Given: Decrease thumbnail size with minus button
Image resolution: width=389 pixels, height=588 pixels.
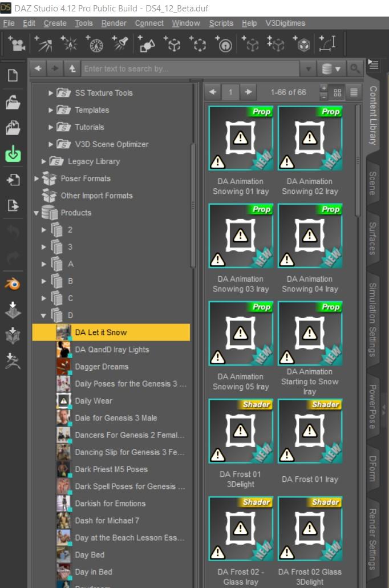Looking at the screenshot, I should [324, 97].
